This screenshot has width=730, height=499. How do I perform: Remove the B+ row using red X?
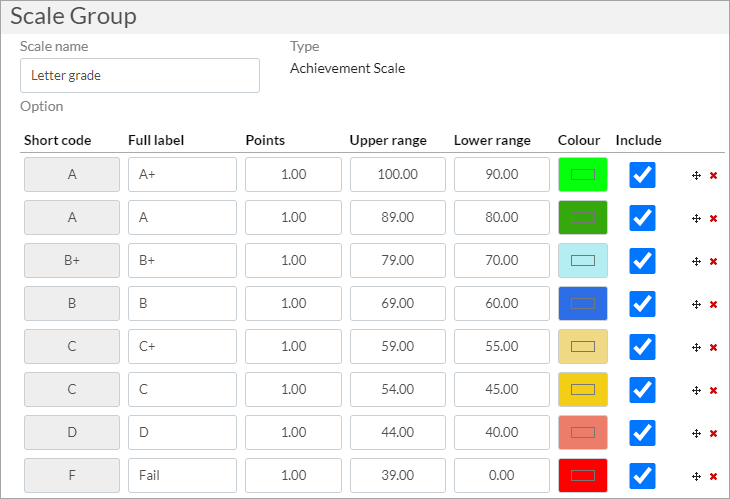pos(713,261)
